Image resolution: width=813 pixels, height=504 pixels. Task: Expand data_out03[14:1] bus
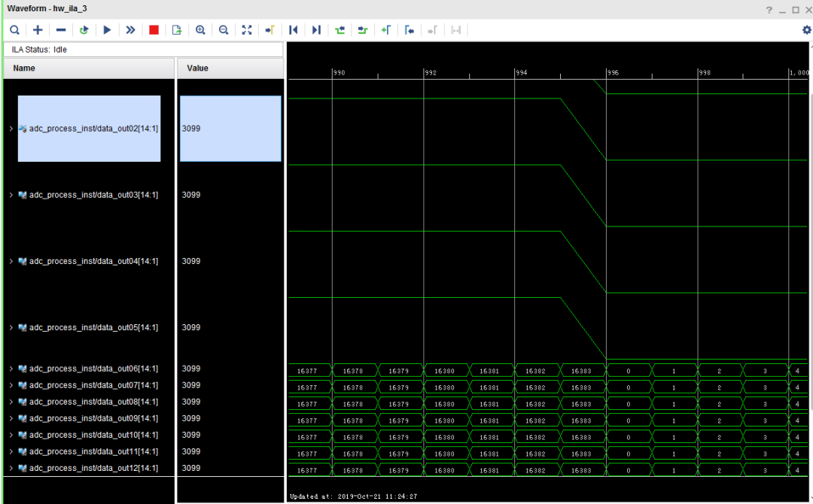click(11, 195)
